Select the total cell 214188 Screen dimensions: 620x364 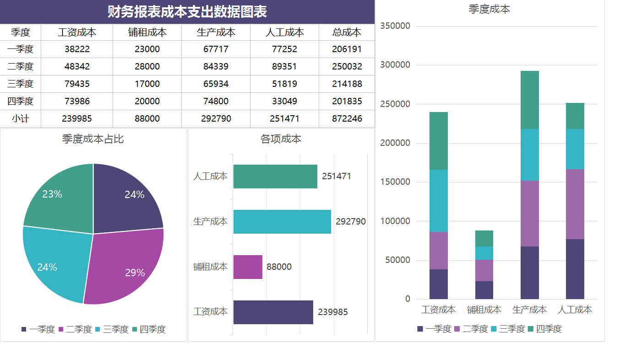click(x=347, y=84)
